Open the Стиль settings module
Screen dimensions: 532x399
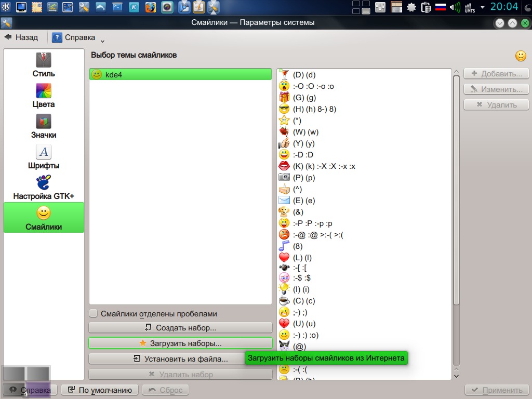[x=44, y=65]
